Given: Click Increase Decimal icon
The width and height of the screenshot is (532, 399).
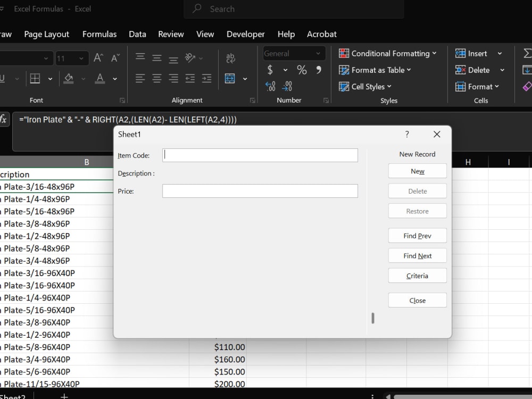Looking at the screenshot, I should [x=270, y=86].
